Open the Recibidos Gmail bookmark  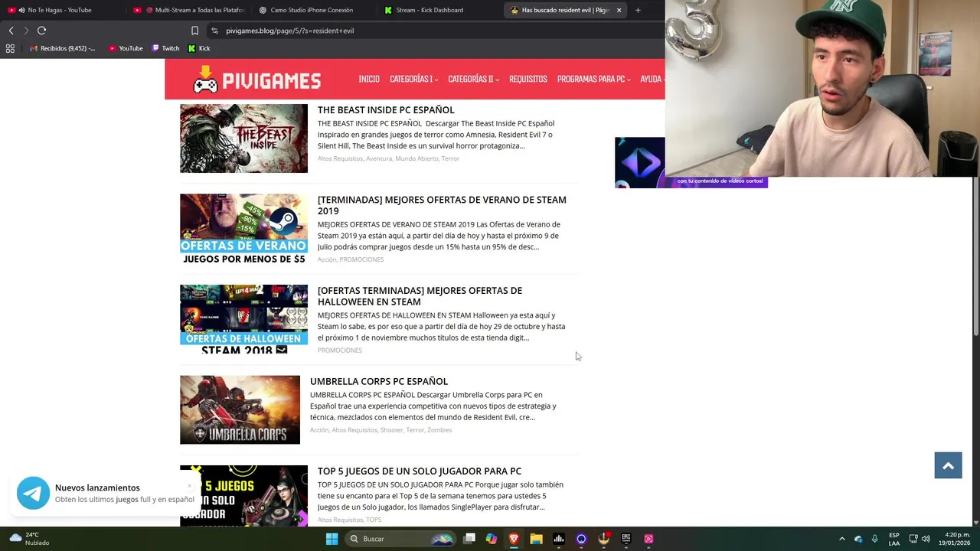[61, 48]
